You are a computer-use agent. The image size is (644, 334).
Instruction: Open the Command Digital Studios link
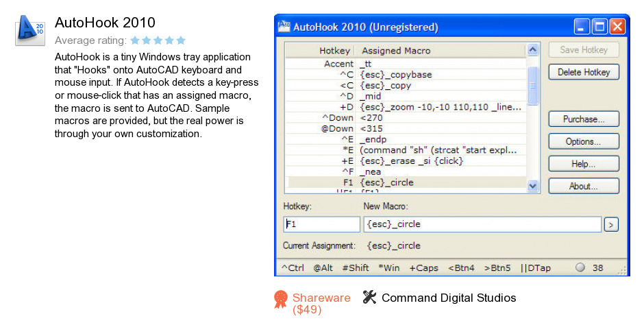click(x=449, y=298)
